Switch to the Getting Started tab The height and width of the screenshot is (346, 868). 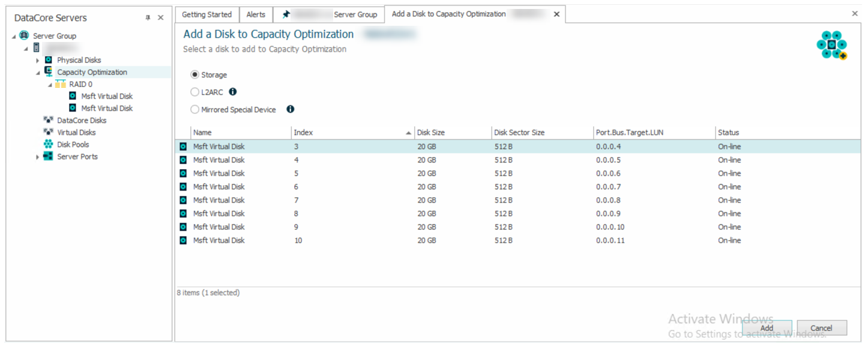coord(206,14)
